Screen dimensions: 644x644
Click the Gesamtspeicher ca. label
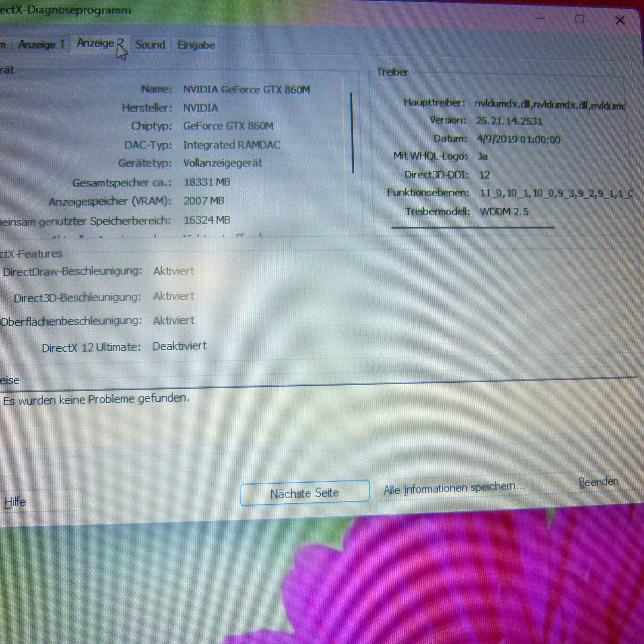click(122, 183)
